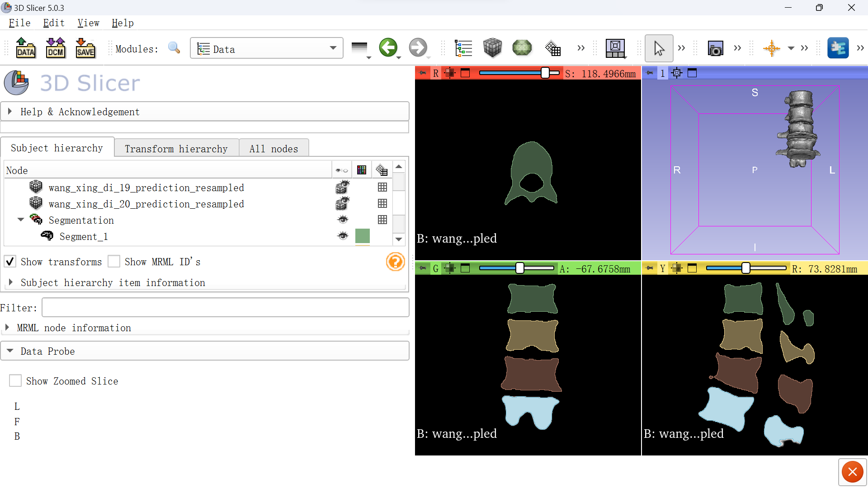
Task: Expand hidden module toolbar items chevron
Action: coord(581,48)
